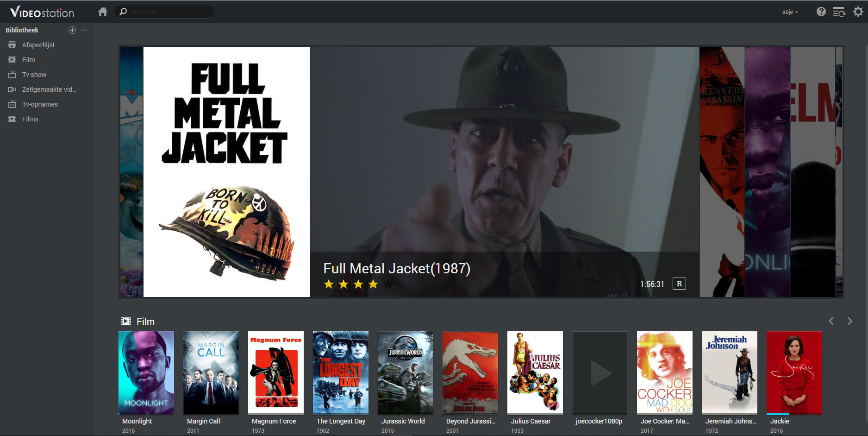The height and width of the screenshot is (436, 868).
Task: Open Margin Call movie poster
Action: 211,373
